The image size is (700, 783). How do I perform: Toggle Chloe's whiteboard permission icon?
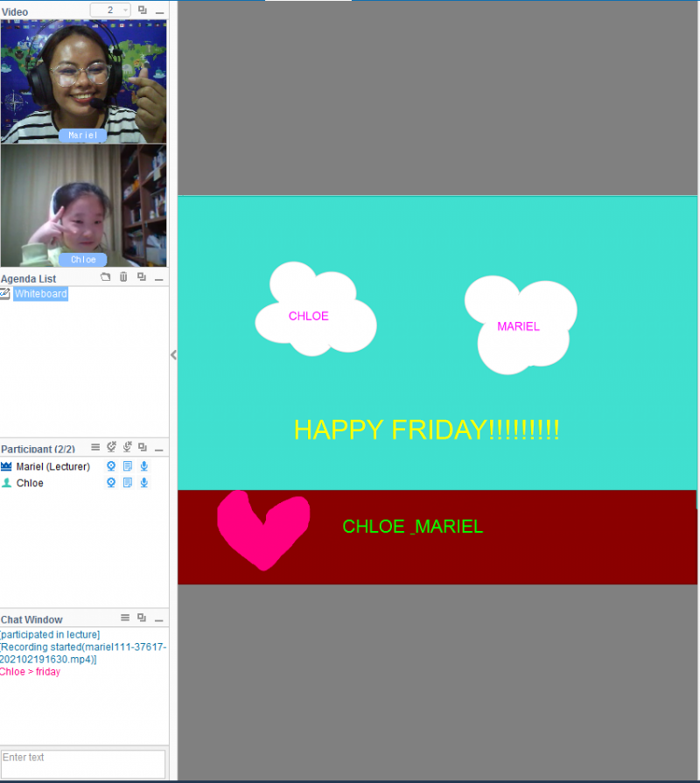coord(128,483)
